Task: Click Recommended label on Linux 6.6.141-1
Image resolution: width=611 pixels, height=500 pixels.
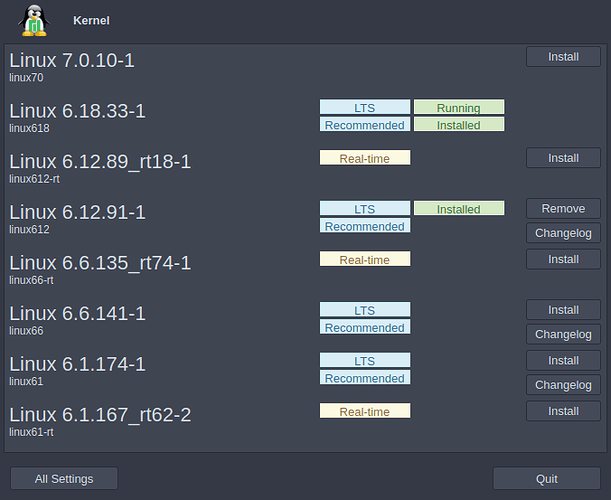Action: pos(365,327)
